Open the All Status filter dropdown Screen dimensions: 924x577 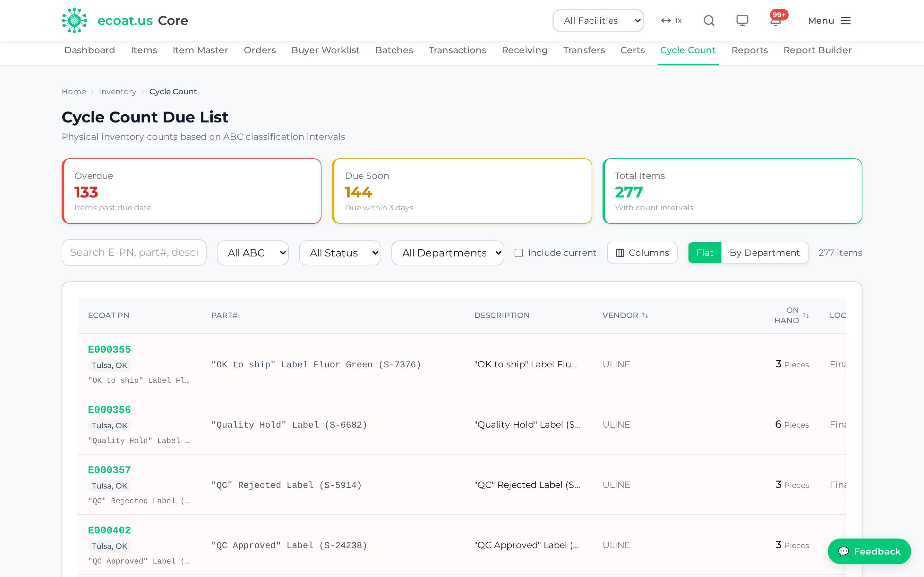(x=340, y=253)
